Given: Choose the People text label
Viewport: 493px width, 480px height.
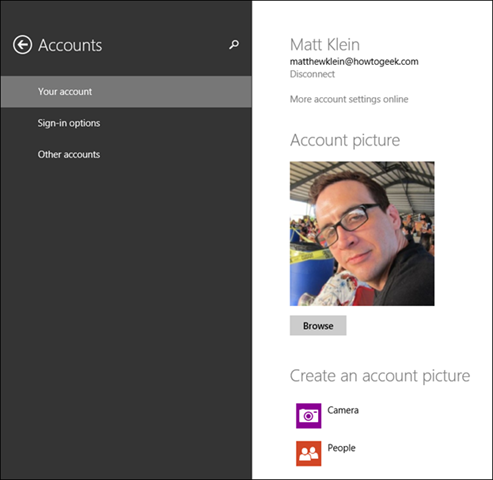Looking at the screenshot, I should point(341,448).
